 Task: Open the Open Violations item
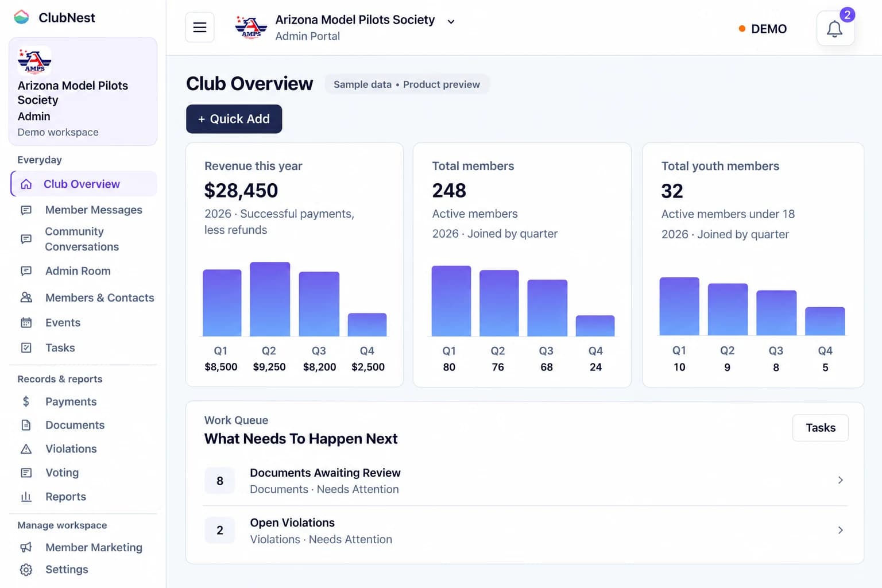[x=525, y=531]
